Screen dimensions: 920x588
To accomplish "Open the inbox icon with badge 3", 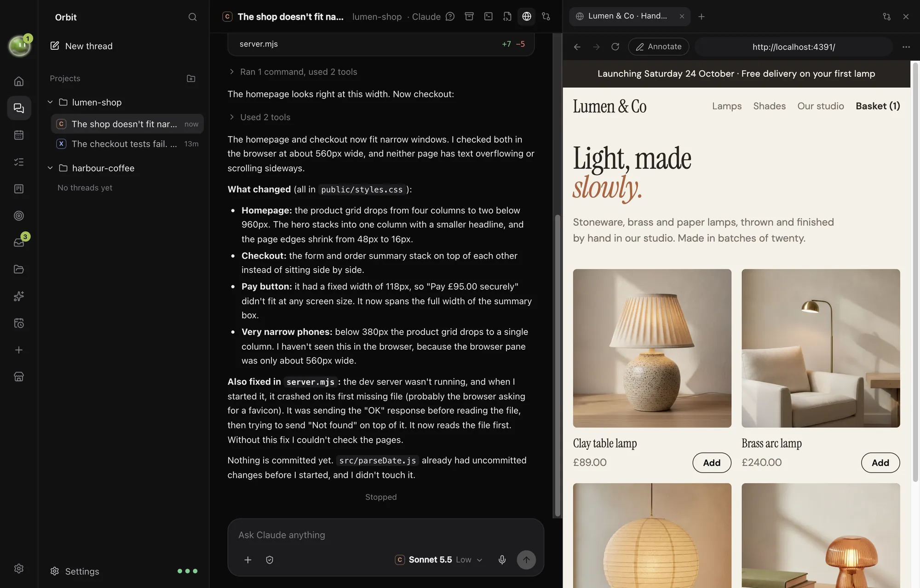I will click(x=19, y=242).
